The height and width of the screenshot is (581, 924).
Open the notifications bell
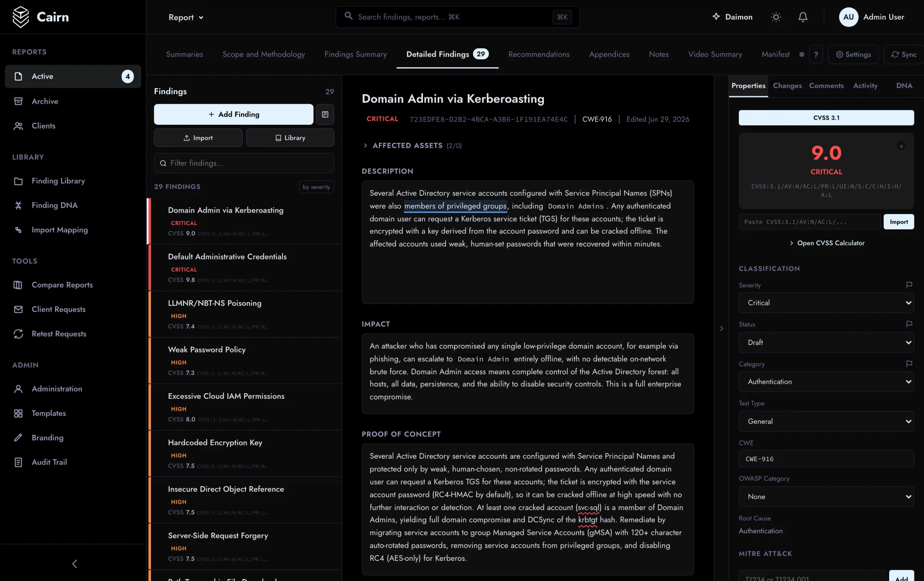pyautogui.click(x=803, y=17)
